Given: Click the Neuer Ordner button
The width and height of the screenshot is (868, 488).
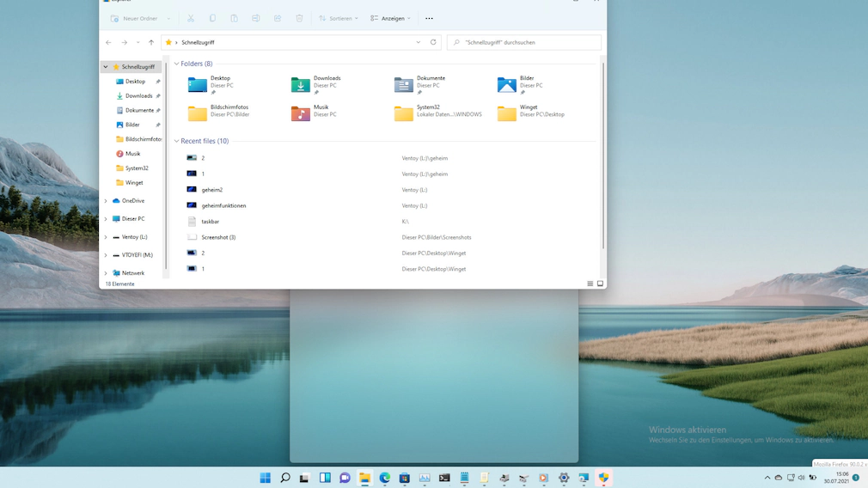Looking at the screenshot, I should [x=135, y=18].
